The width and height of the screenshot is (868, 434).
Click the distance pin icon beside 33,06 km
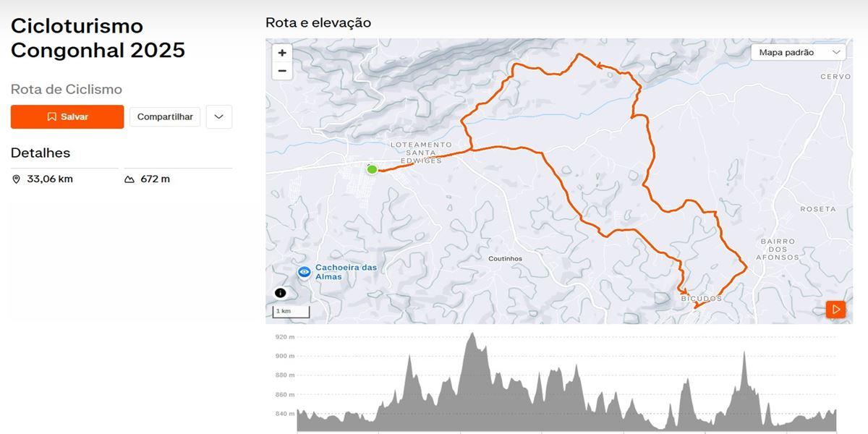coord(17,179)
